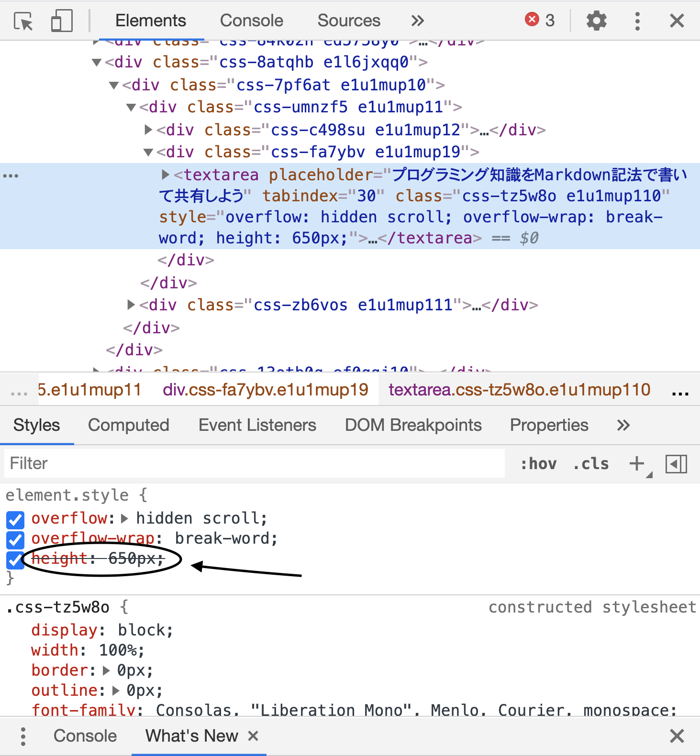700x756 pixels.
Task: Show the hidden breadcrumbs to the right
Action: 680,393
